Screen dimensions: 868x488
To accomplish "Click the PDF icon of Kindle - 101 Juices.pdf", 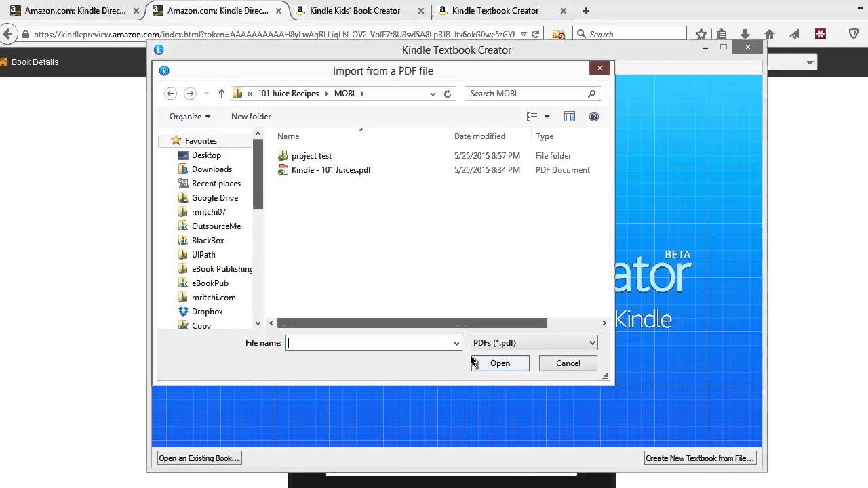I will point(283,170).
